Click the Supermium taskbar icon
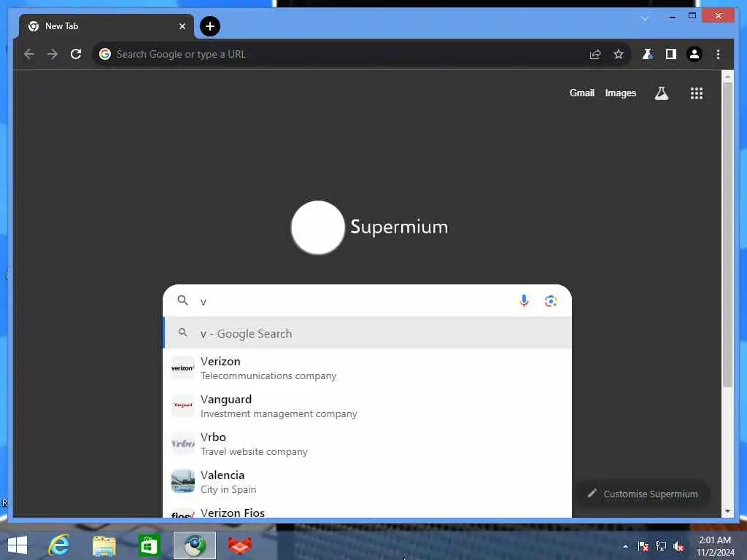Screen dimensions: 747x560 coord(194,545)
